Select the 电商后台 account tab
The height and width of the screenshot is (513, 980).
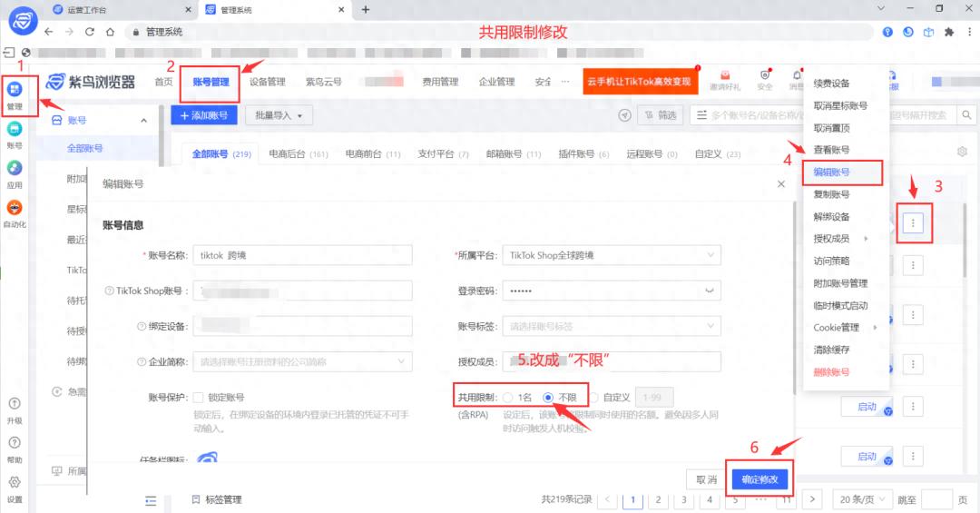click(298, 154)
